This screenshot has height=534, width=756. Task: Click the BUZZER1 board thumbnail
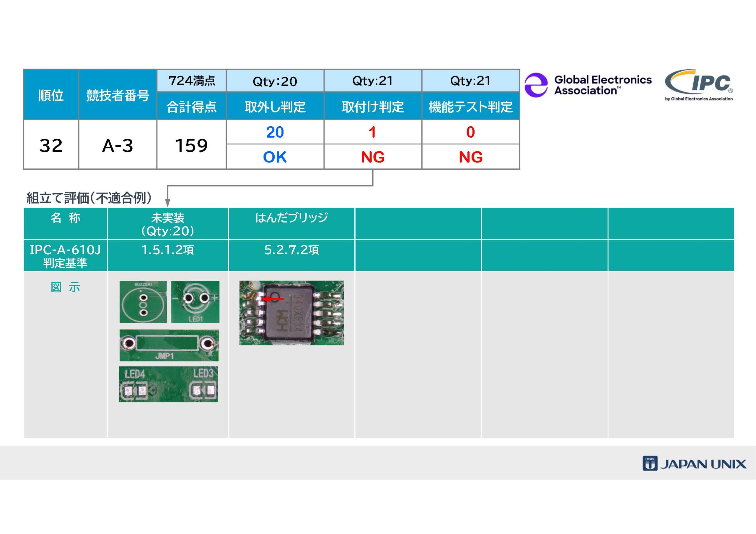(143, 302)
